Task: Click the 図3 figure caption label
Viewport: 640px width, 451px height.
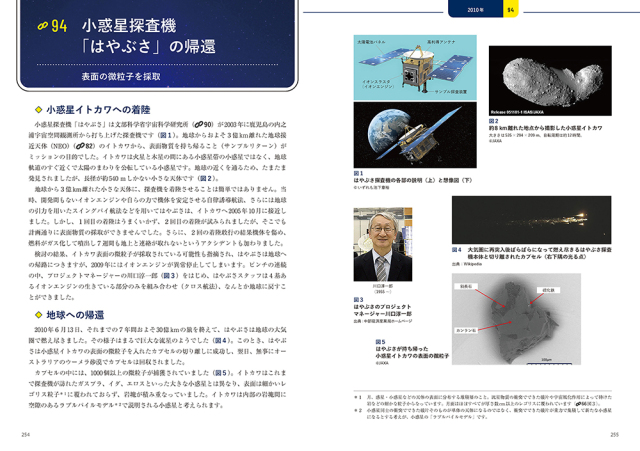Action: (x=357, y=298)
